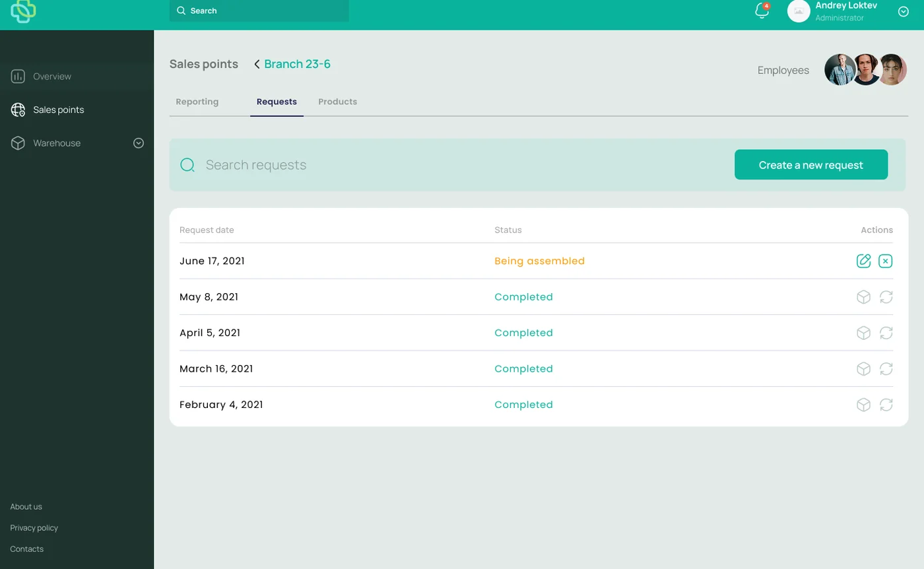Repeat the March 16, 2021 request

(886, 369)
